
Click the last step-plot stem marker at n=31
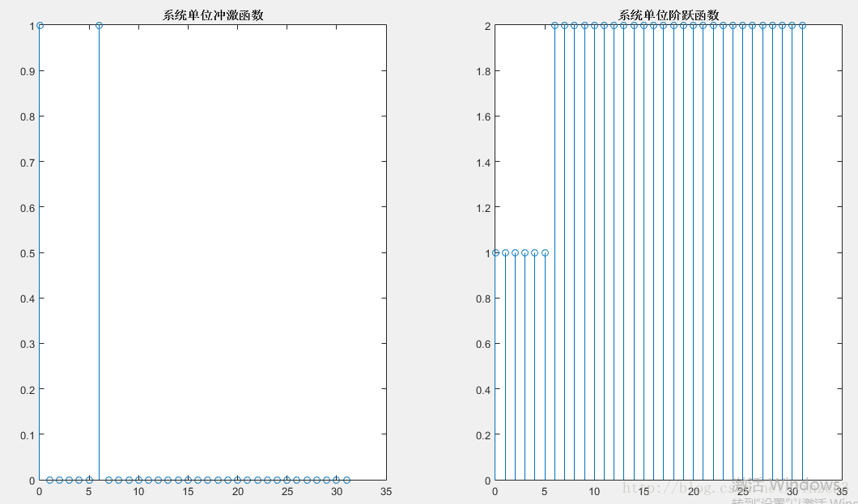[x=802, y=26]
